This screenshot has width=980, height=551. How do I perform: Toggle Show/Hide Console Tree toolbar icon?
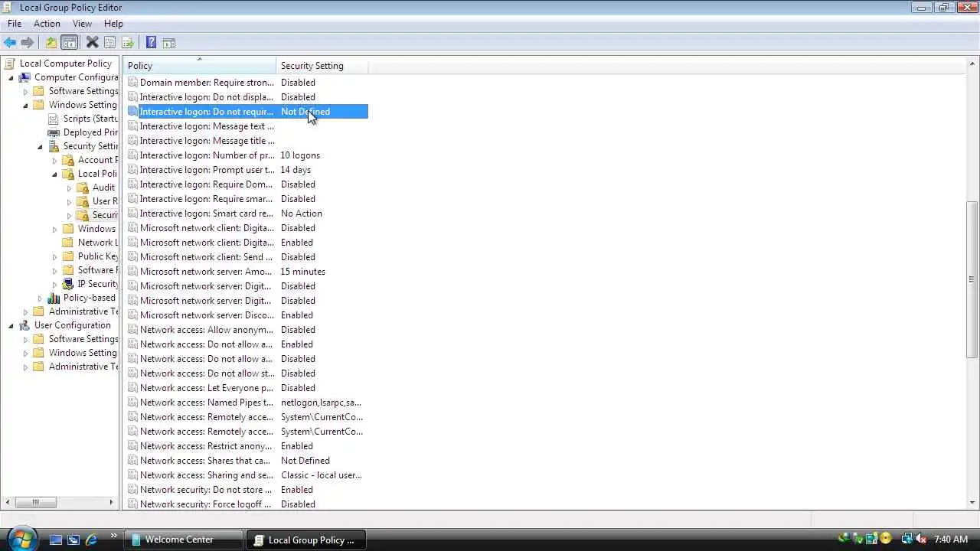click(70, 43)
